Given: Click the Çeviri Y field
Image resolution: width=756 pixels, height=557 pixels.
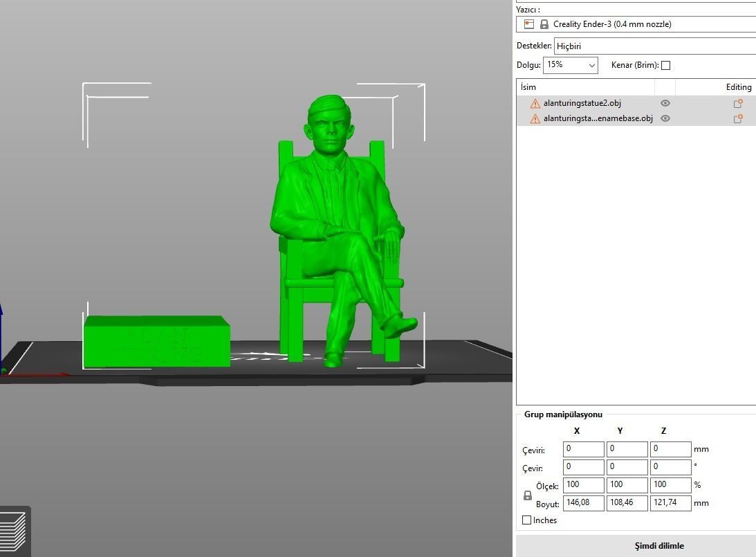Looking at the screenshot, I should click(x=627, y=449).
